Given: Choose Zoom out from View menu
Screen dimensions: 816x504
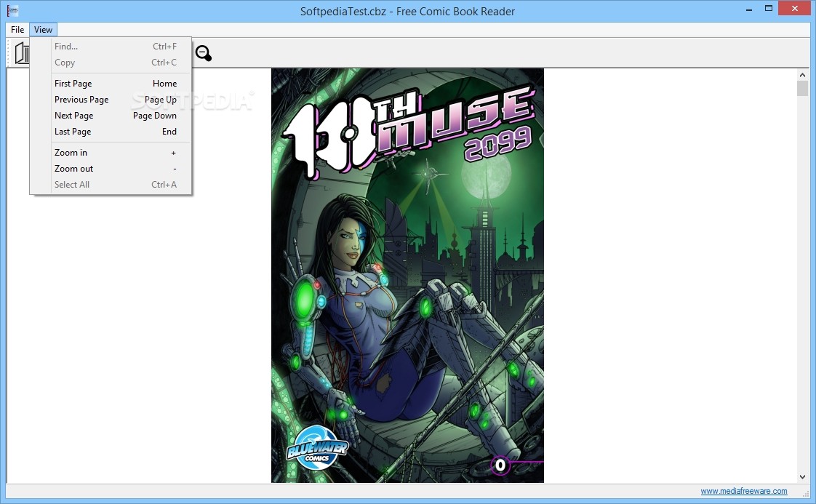Looking at the screenshot, I should 111,169.
